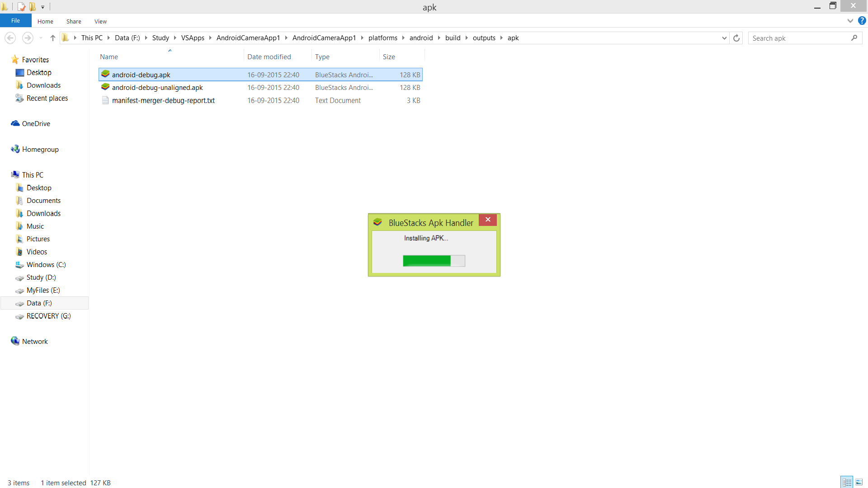The height and width of the screenshot is (488, 868).
Task: Open the RECOVERY (G:) drive
Action: coord(48,316)
